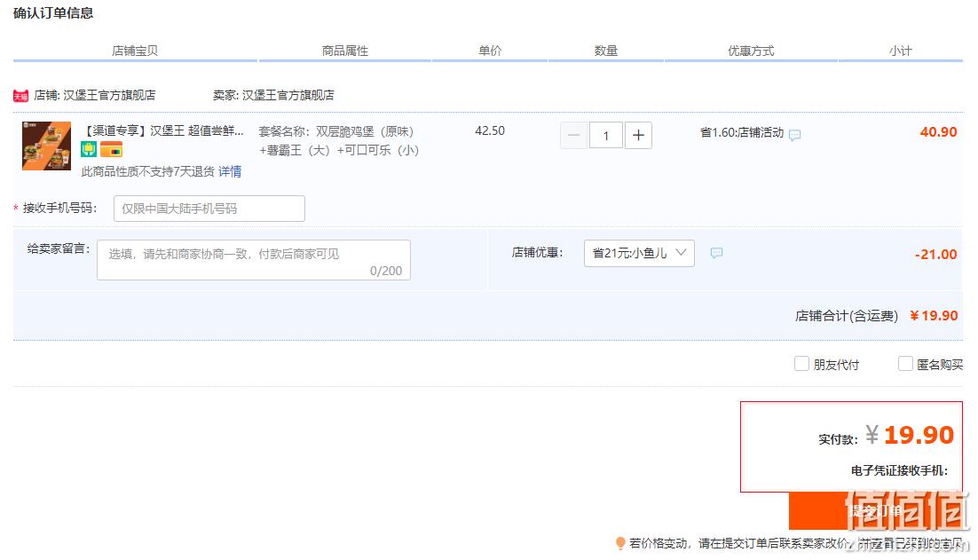This screenshot has height=560, width=978.
Task: Open the speech bubble icon beside 省1.60:店铺活动
Action: pyautogui.click(x=794, y=135)
